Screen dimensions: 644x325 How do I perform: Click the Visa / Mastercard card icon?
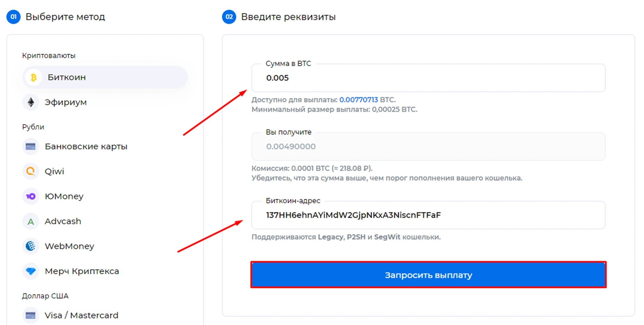click(x=31, y=315)
